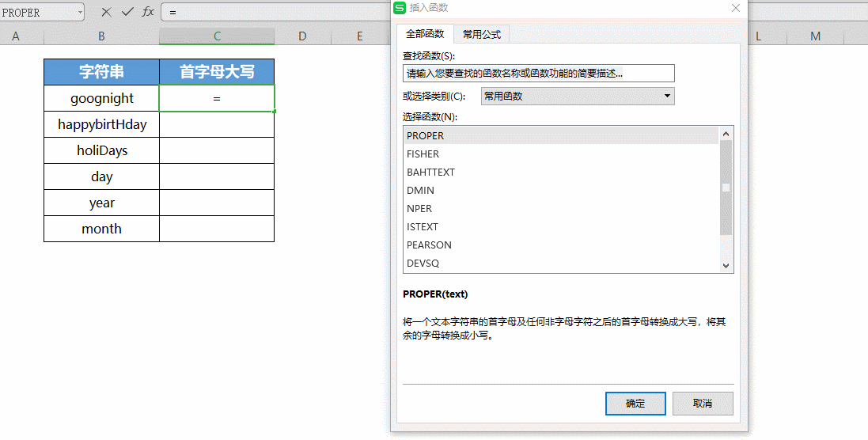
Task: Click the active cell showing =
Action: tap(217, 98)
